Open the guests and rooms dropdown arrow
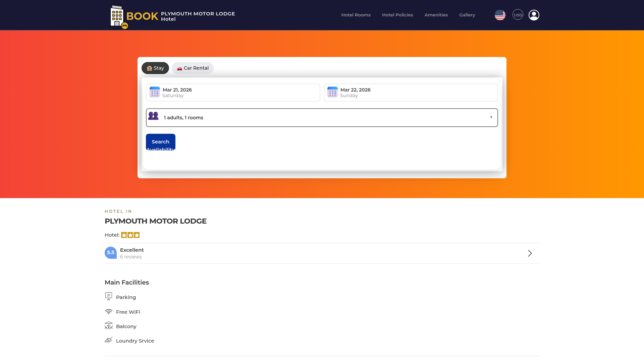 tap(491, 117)
